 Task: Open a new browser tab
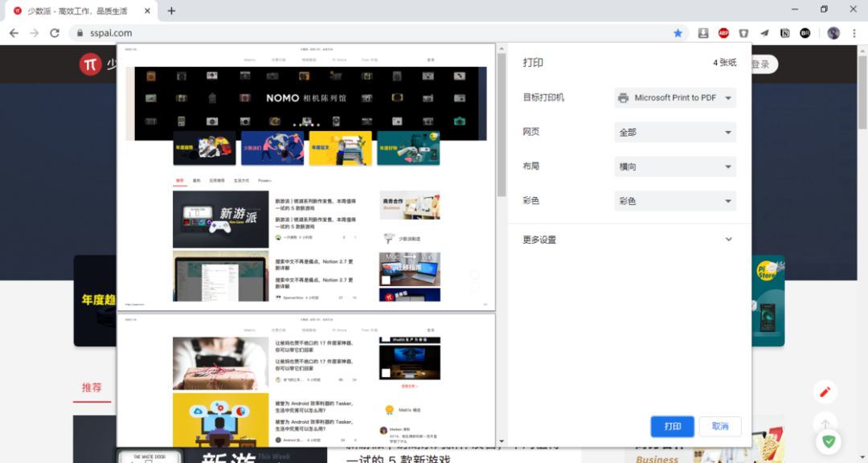coord(171,10)
